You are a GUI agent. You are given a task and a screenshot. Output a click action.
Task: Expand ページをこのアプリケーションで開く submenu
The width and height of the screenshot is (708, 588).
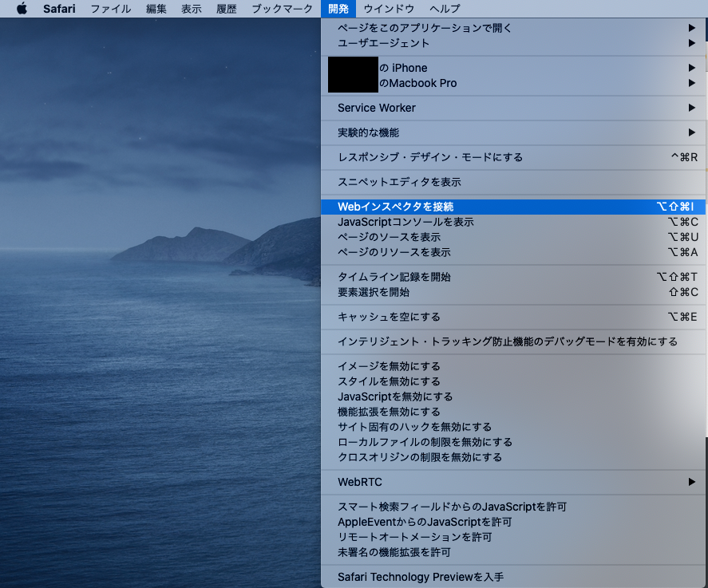[513, 28]
